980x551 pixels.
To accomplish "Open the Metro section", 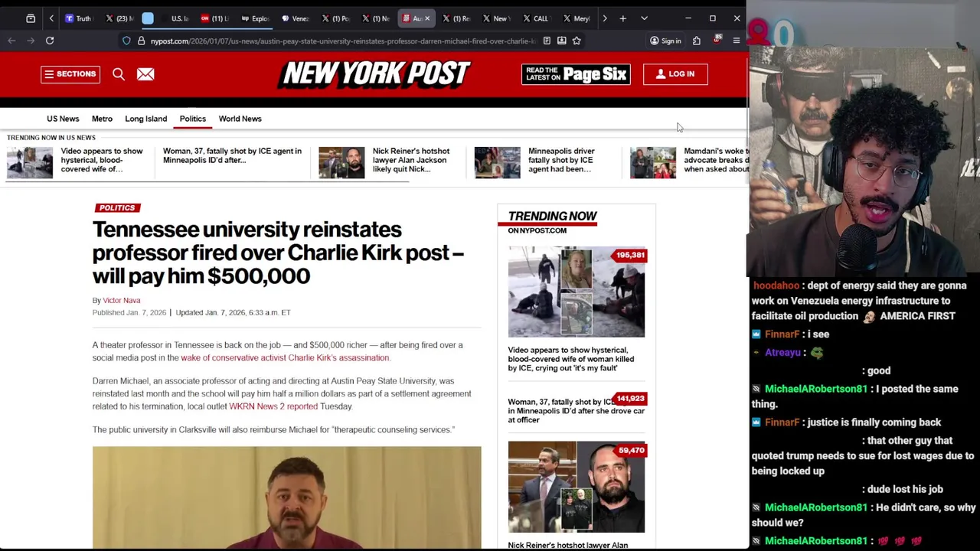I will point(102,119).
